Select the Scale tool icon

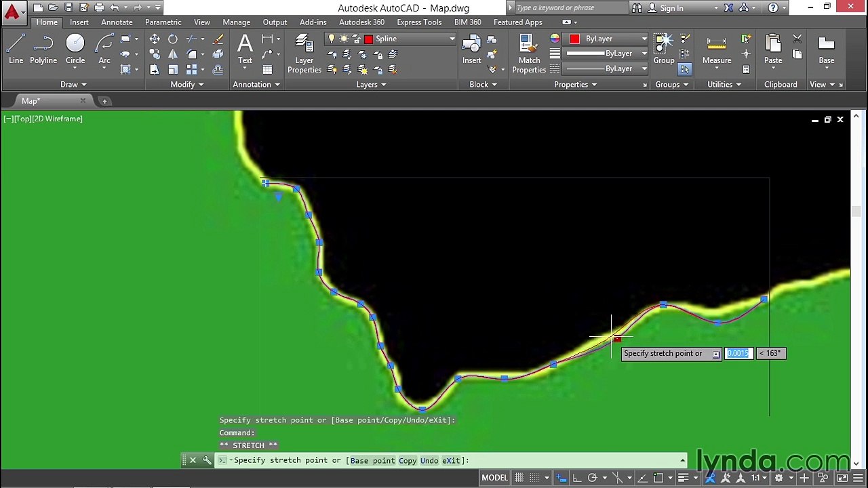coord(173,69)
